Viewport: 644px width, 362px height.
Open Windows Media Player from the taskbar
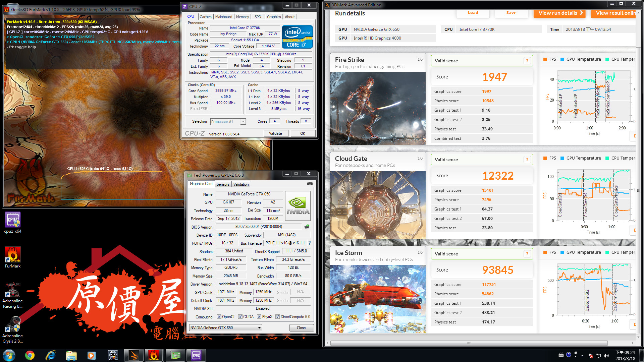[x=92, y=355]
